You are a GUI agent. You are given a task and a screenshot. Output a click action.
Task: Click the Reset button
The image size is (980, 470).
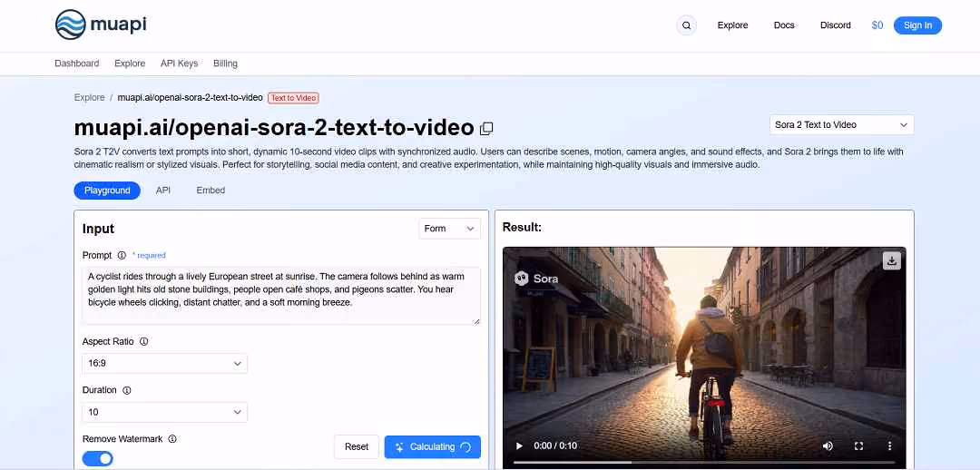pyautogui.click(x=357, y=447)
